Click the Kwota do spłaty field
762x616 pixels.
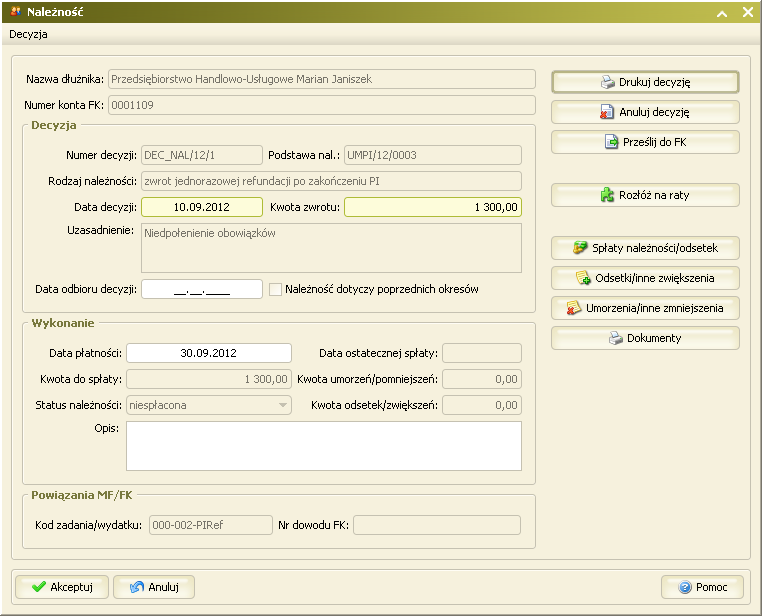(209, 379)
